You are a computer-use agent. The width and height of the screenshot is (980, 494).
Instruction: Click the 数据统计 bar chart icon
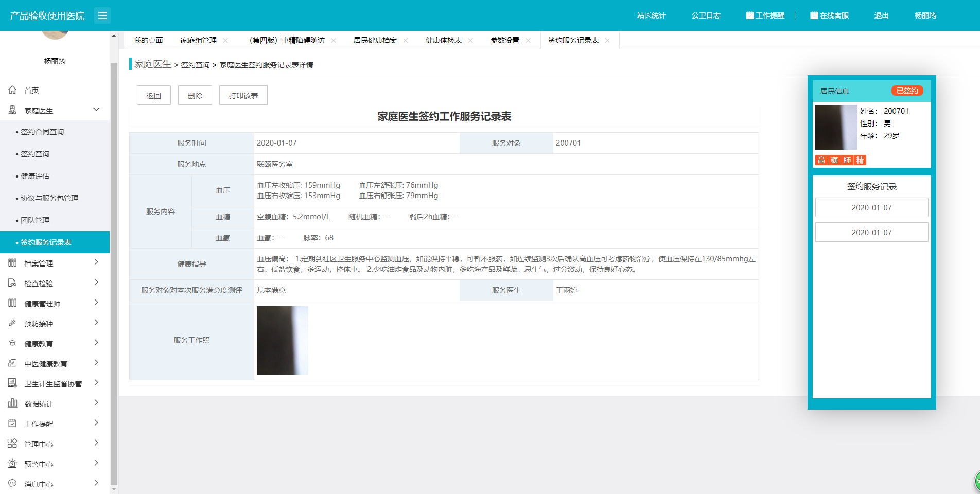12,403
